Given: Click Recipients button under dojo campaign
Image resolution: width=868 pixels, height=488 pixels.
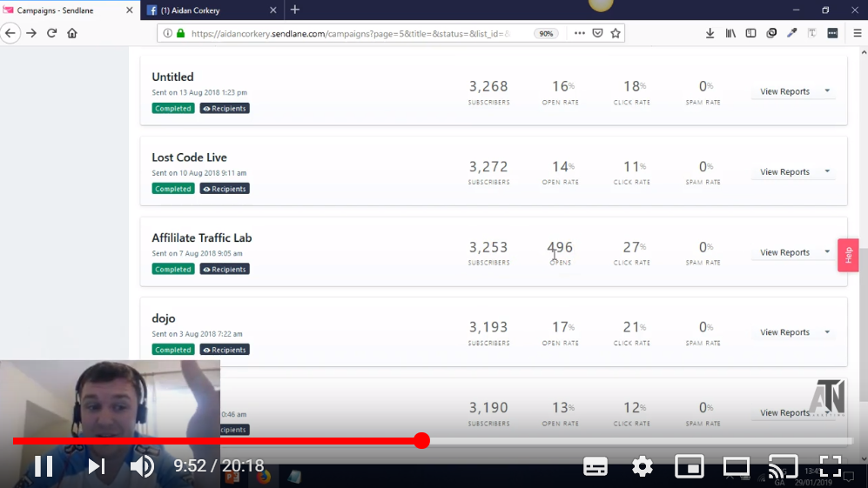Looking at the screenshot, I should pos(225,350).
